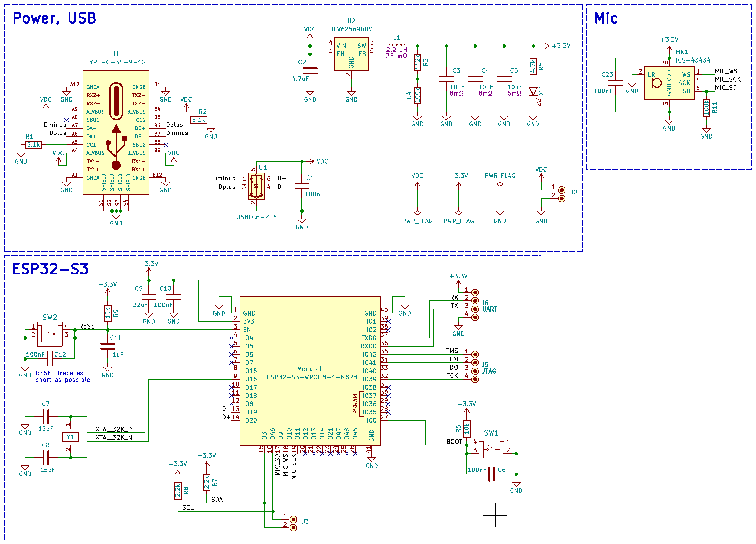Screen dimensions: 756x544
Task: Click the U2 TLV62569DBV regulator symbol
Action: (x=351, y=54)
